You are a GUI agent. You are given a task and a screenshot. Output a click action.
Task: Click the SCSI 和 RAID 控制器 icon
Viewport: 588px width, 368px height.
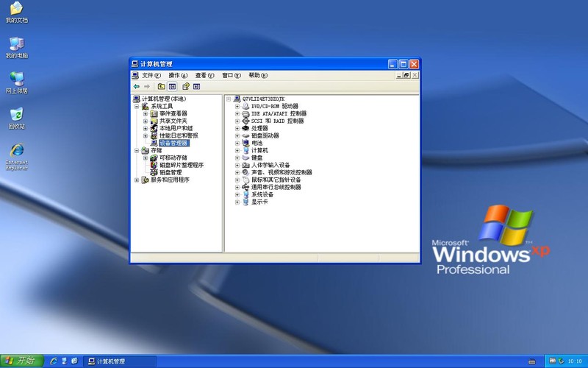point(245,121)
